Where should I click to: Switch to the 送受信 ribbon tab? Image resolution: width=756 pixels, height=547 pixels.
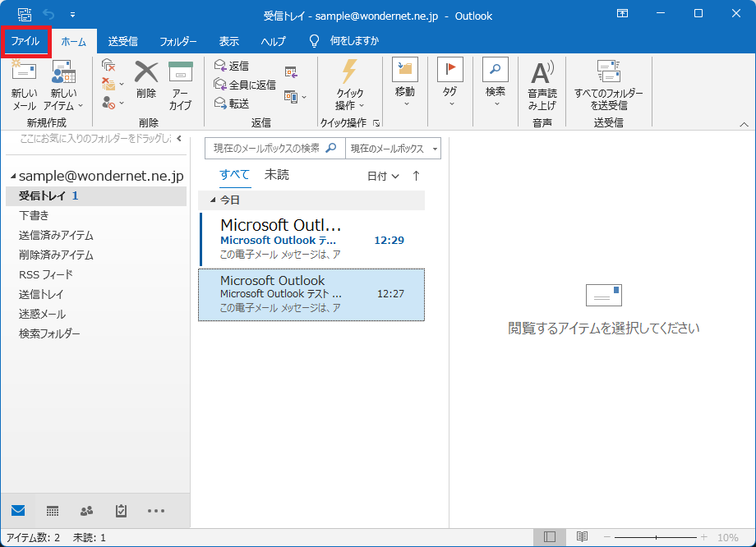tap(122, 41)
